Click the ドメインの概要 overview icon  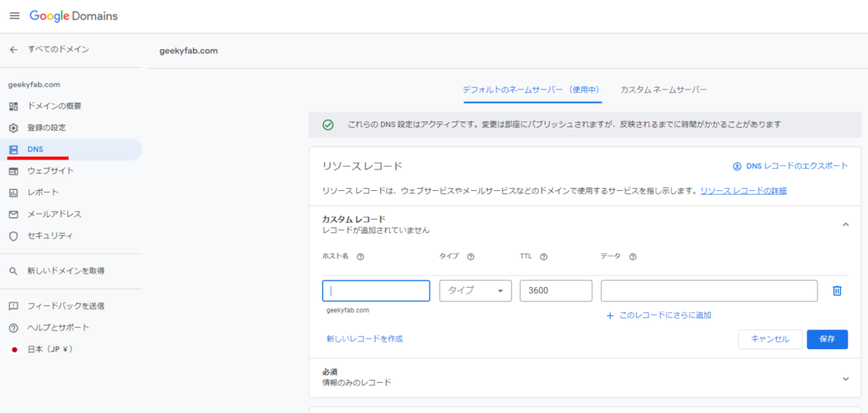point(13,106)
